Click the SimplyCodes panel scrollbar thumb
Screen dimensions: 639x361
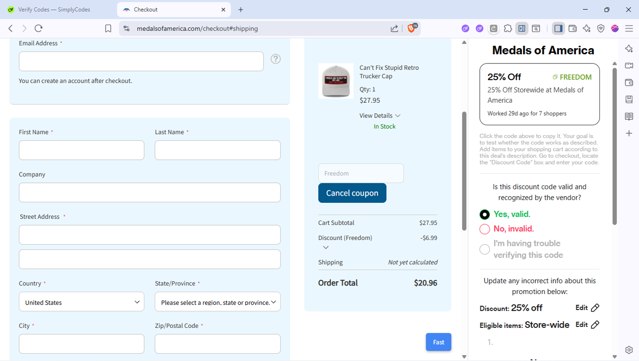615,146
